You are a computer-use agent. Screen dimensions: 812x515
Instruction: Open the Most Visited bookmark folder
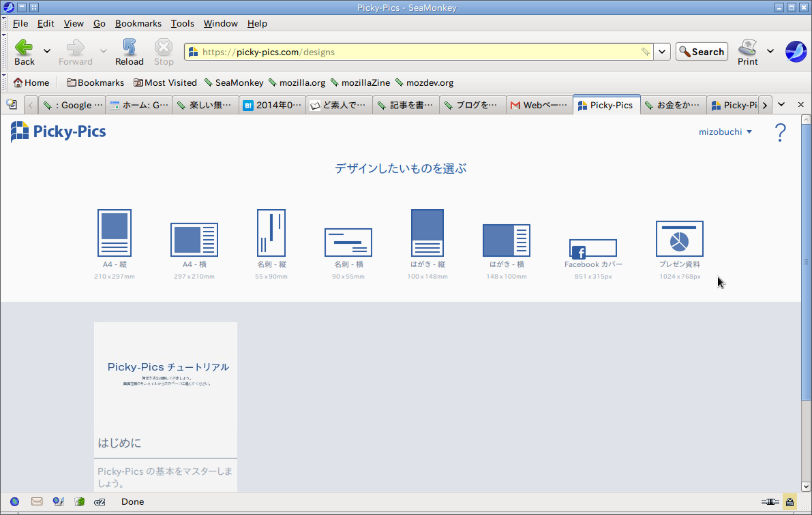[165, 83]
